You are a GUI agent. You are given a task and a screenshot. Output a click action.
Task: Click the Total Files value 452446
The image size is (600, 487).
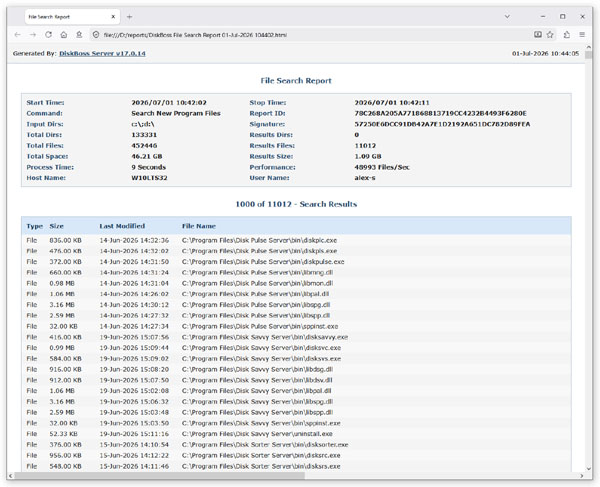[144, 145]
